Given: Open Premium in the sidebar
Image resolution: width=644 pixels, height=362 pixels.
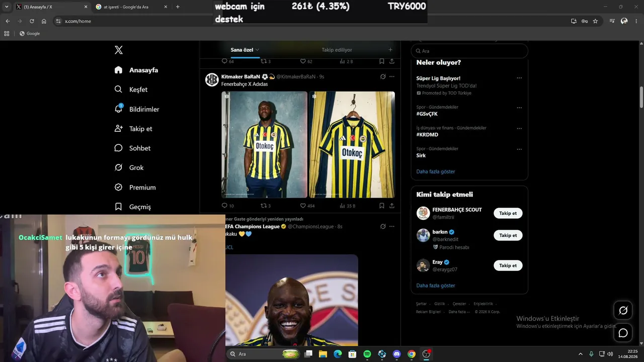Looking at the screenshot, I should click(135, 187).
